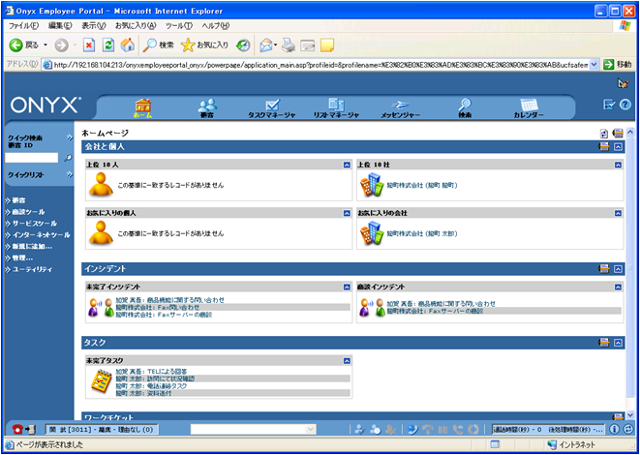Open the 検索 search magnifier in the ONYX navigation bar
Screen dimensions: 640x455
point(465,108)
